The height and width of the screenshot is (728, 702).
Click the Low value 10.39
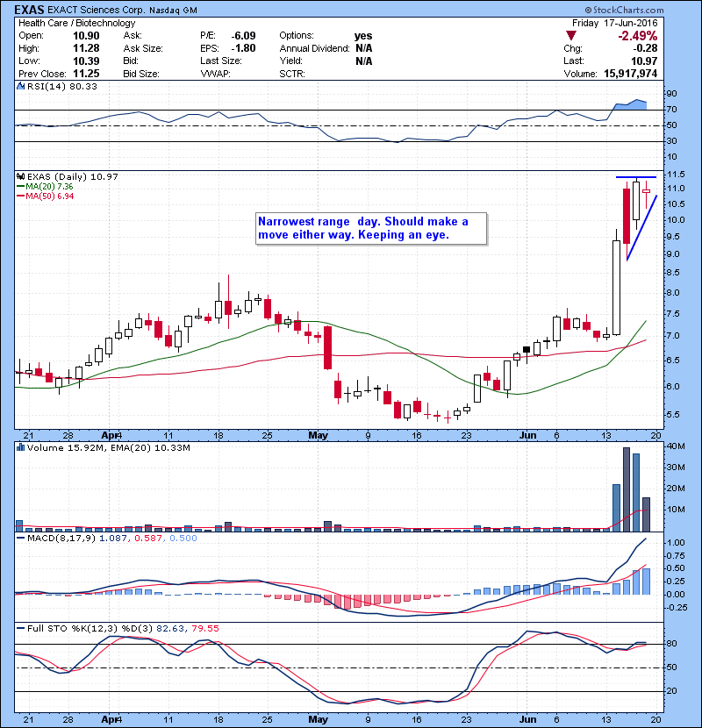pos(86,61)
